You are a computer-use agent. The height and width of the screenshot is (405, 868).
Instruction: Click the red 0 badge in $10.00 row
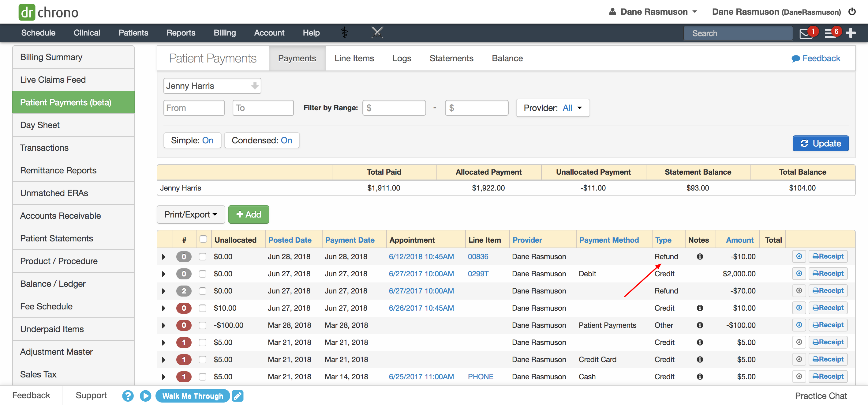click(x=184, y=308)
